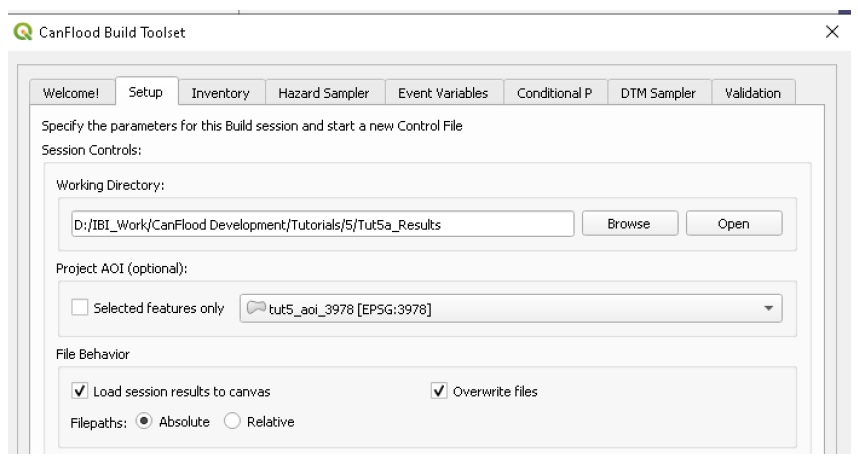Browse for a working directory
Screen dimensions: 858x471
point(629,224)
